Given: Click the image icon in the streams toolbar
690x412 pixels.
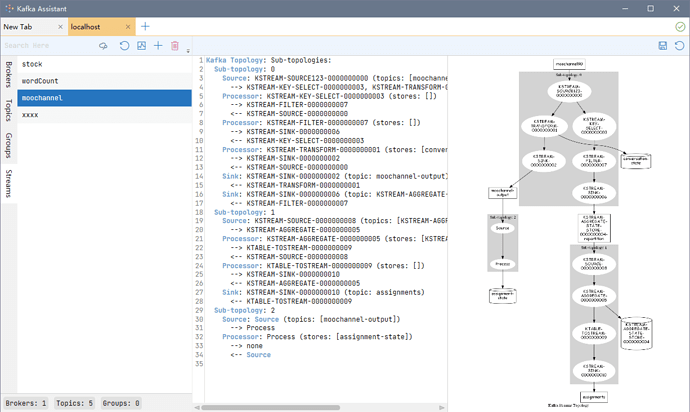Looking at the screenshot, I should (x=141, y=46).
